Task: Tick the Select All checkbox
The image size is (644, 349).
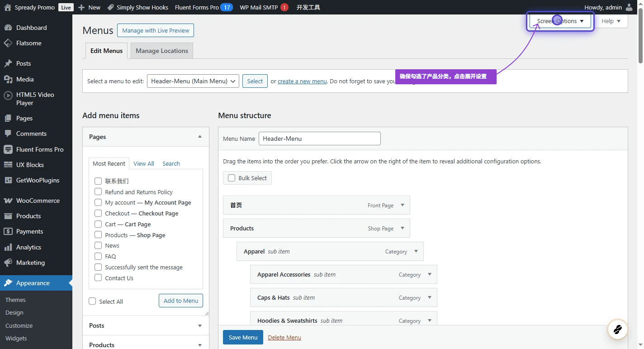Action: pyautogui.click(x=93, y=301)
